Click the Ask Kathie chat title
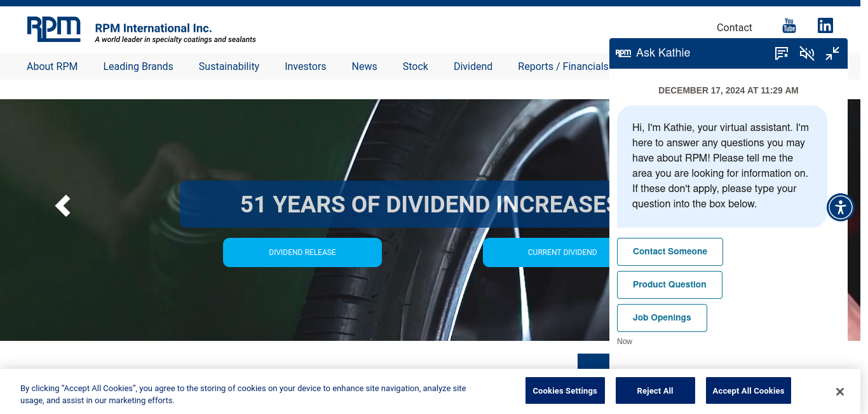This screenshot has height=414, width=868. [663, 53]
